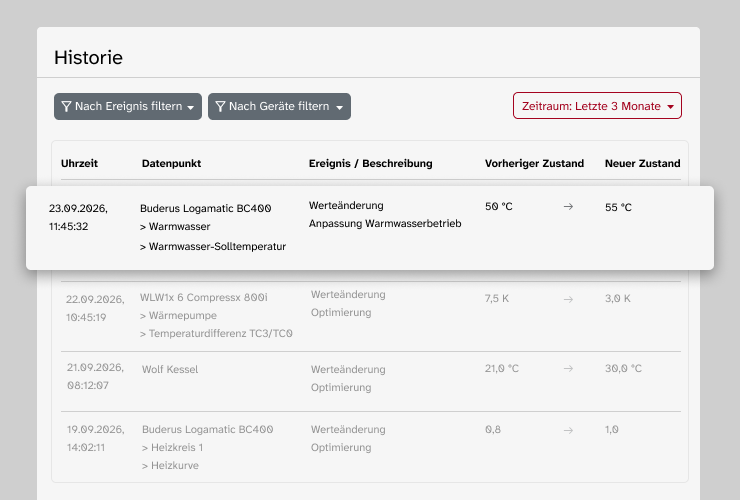Click the new value 1,0
The image size is (740, 500).
[x=612, y=429]
